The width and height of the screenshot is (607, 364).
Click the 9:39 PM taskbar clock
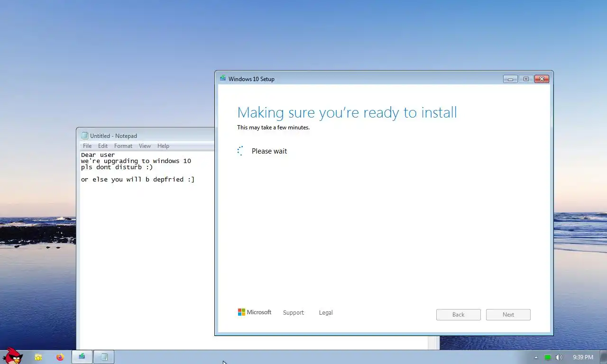tap(583, 357)
